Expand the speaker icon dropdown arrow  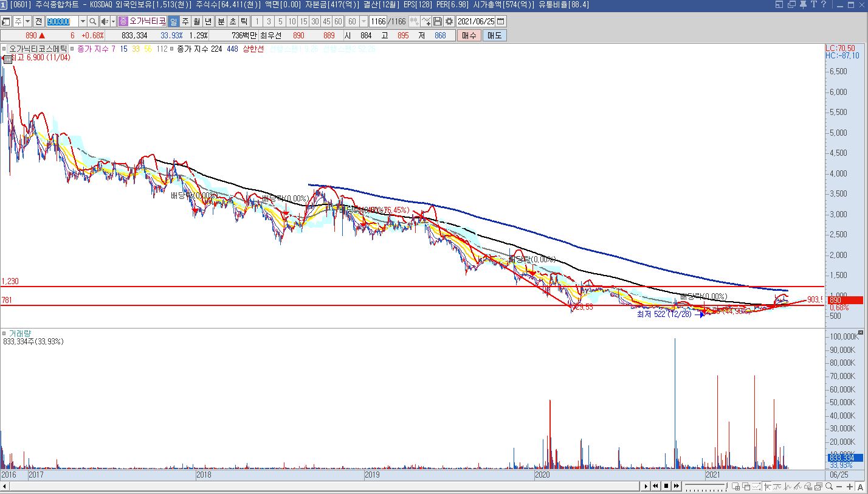113,21
